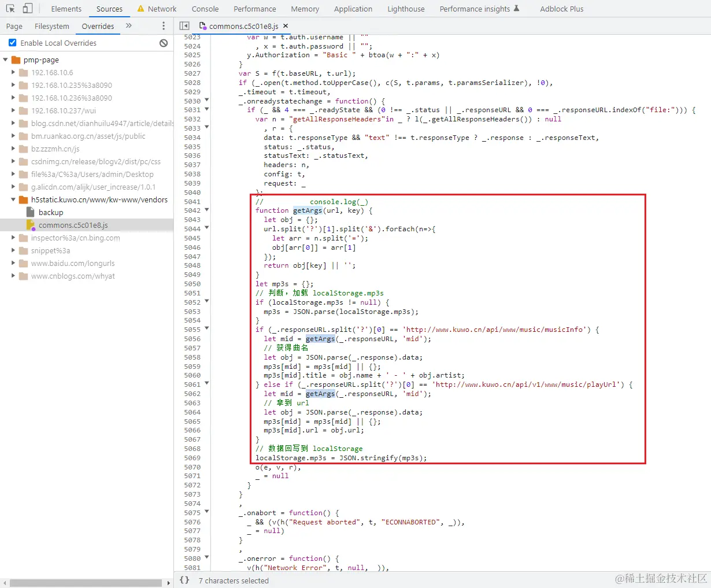Fold code block at line 5030
This screenshot has height=588, width=711.
point(206,101)
